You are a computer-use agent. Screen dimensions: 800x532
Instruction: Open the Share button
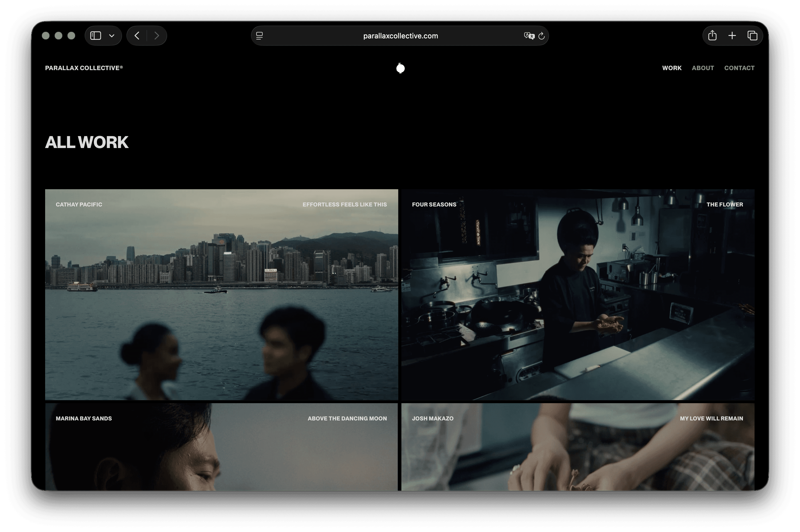(x=712, y=36)
